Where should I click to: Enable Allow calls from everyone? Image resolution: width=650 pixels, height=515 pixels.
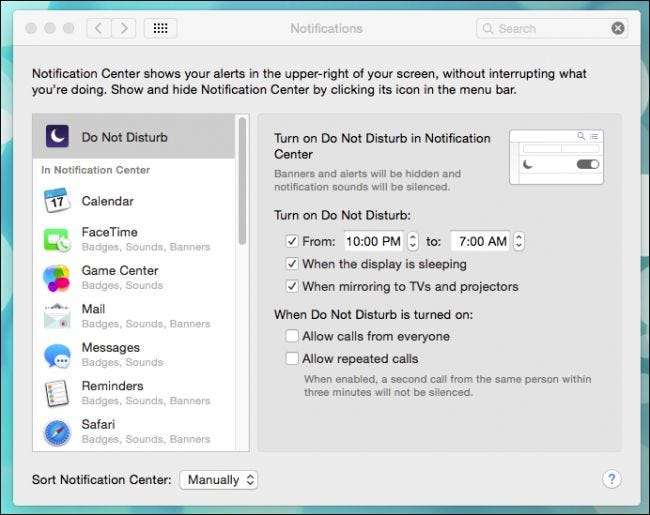click(x=292, y=336)
